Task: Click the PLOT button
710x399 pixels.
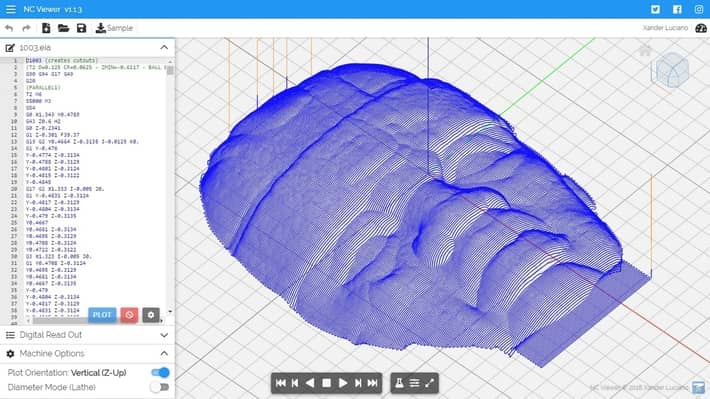Action: [102, 315]
